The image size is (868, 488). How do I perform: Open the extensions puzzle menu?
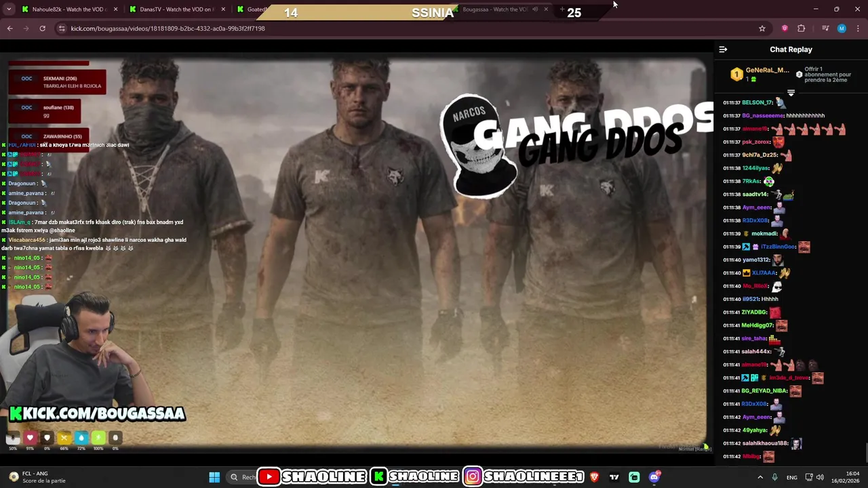(x=802, y=28)
